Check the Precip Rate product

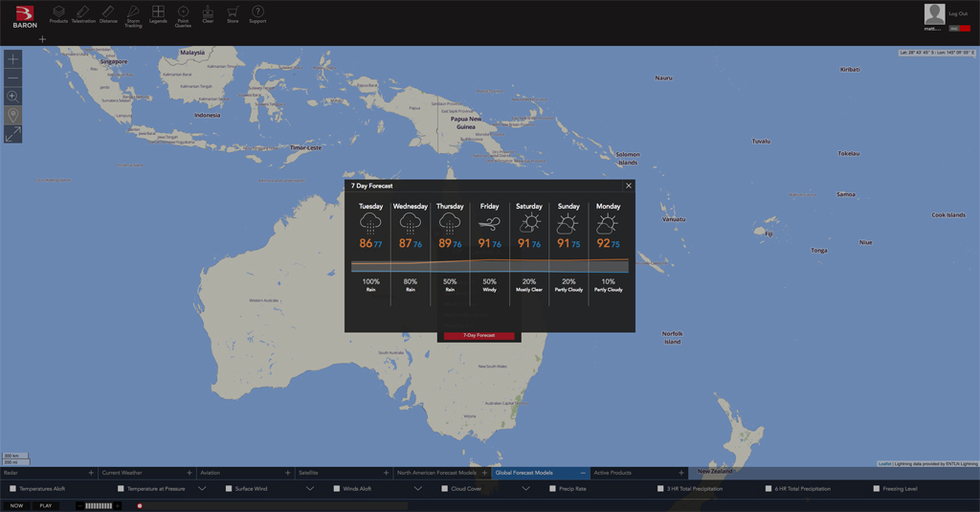[x=552, y=489]
